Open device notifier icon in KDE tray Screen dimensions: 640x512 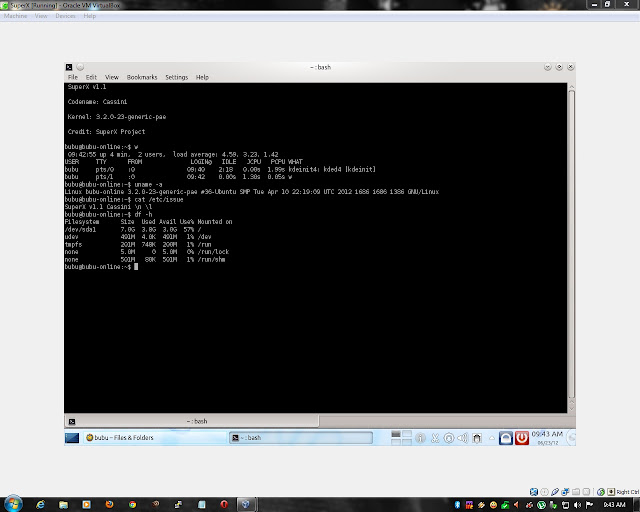click(476, 438)
